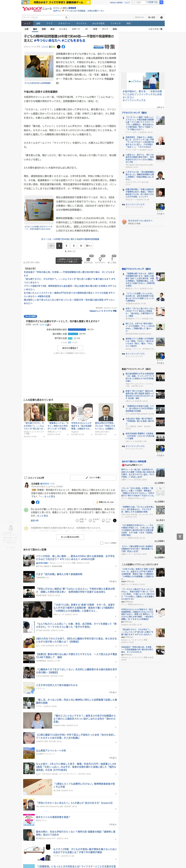The image size is (186, 868).
Task: Click the Yahoo! JAPAN news logo
Action: coord(37,9)
